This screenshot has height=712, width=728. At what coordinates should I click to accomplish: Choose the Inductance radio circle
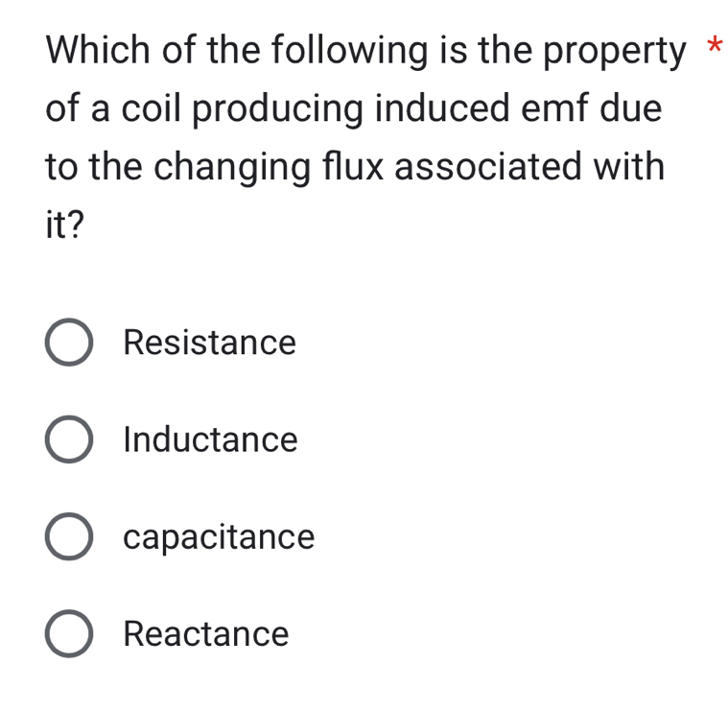[x=69, y=441]
